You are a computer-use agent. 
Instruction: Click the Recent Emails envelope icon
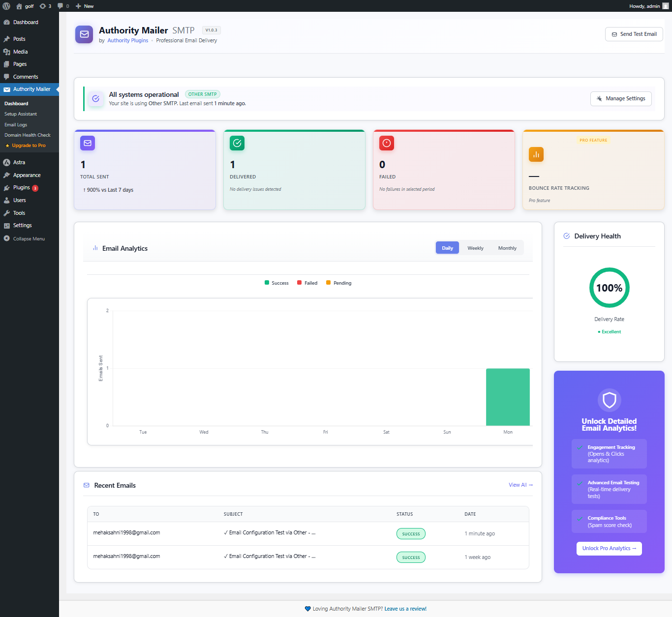(x=87, y=485)
